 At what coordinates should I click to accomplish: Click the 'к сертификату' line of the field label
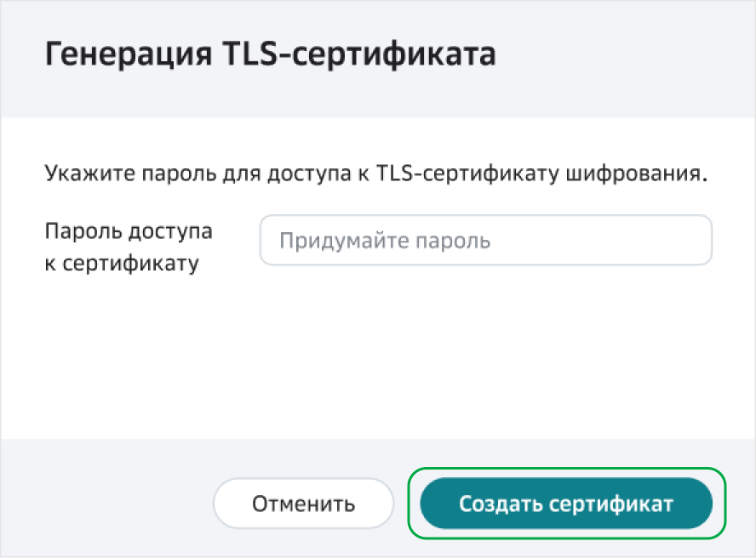(x=121, y=263)
